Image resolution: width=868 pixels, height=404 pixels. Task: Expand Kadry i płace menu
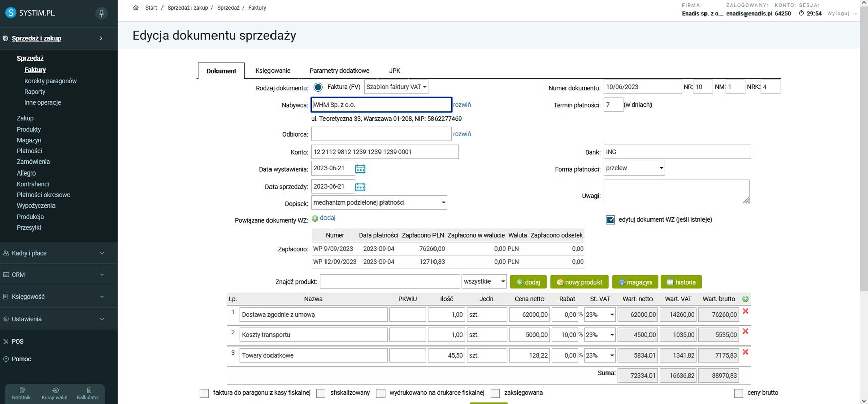point(59,253)
